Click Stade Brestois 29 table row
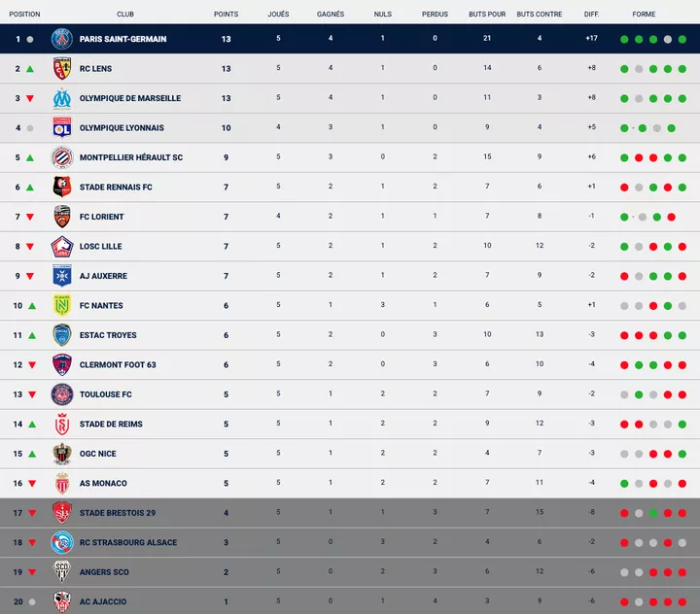 pos(350,513)
